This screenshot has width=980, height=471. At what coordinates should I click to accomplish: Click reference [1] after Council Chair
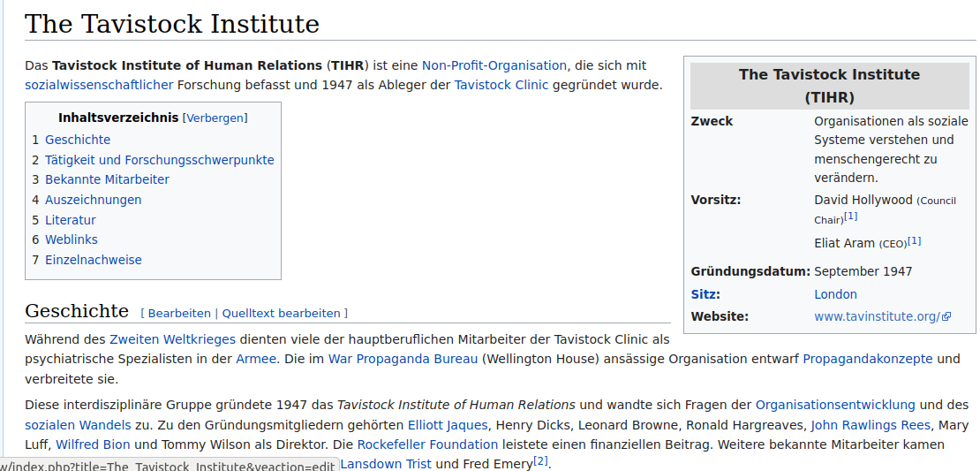850,217
